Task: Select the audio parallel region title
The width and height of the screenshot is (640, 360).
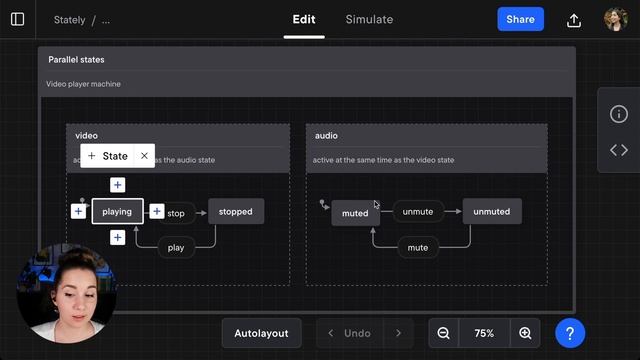Action: coord(326,136)
